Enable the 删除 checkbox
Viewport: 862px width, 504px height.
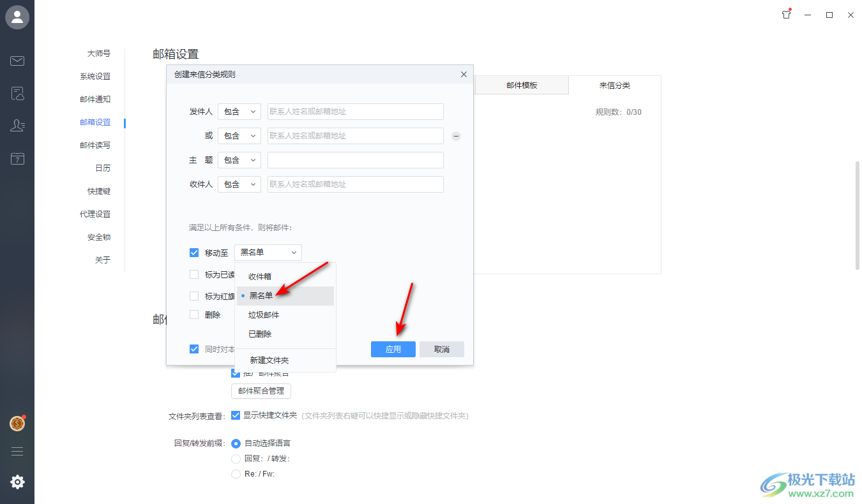tap(194, 315)
